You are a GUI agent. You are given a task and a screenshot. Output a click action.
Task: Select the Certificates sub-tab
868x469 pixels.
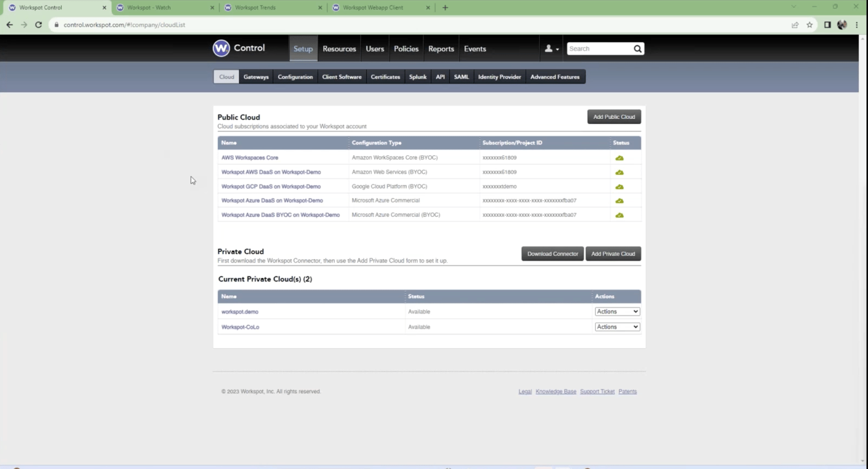pos(385,77)
